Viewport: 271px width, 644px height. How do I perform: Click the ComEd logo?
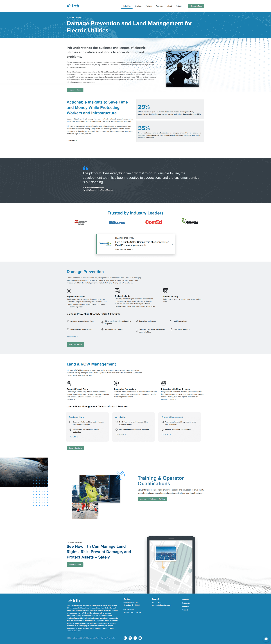pos(154,222)
